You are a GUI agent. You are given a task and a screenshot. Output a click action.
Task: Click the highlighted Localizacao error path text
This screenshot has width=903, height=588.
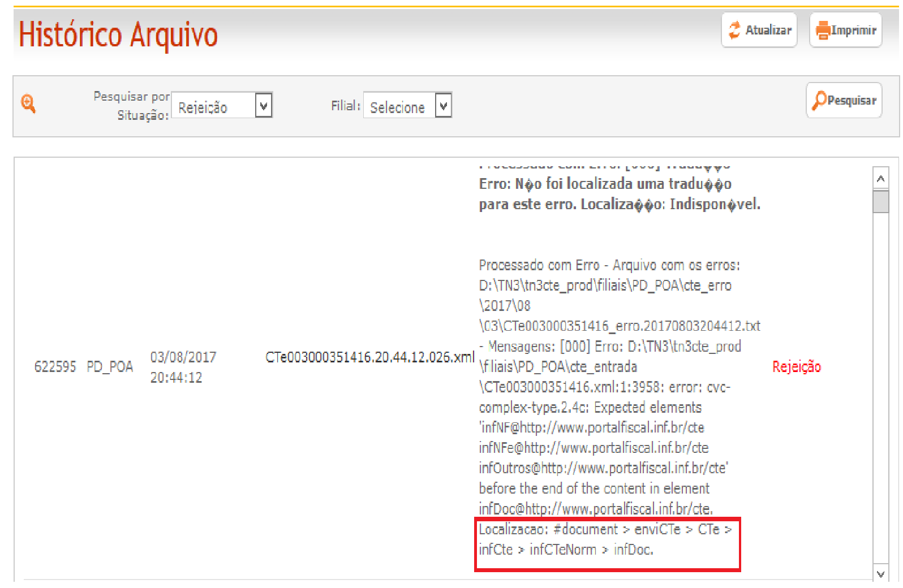(x=605, y=539)
